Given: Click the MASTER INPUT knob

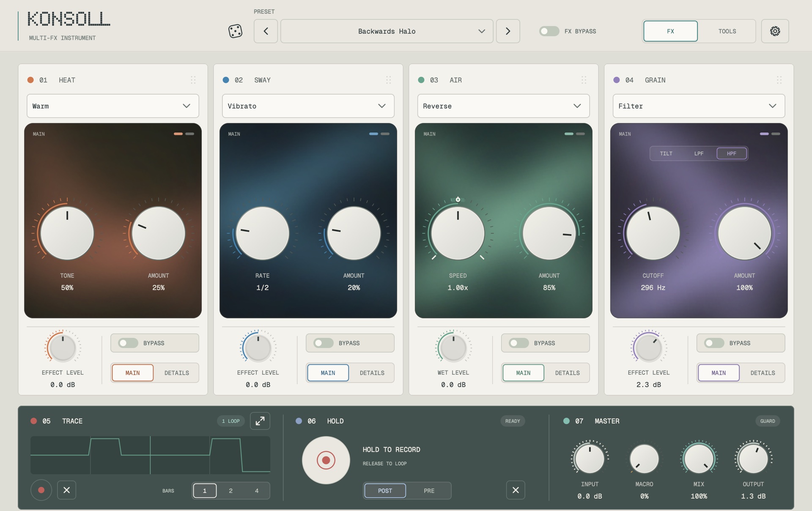Looking at the screenshot, I should (590, 459).
